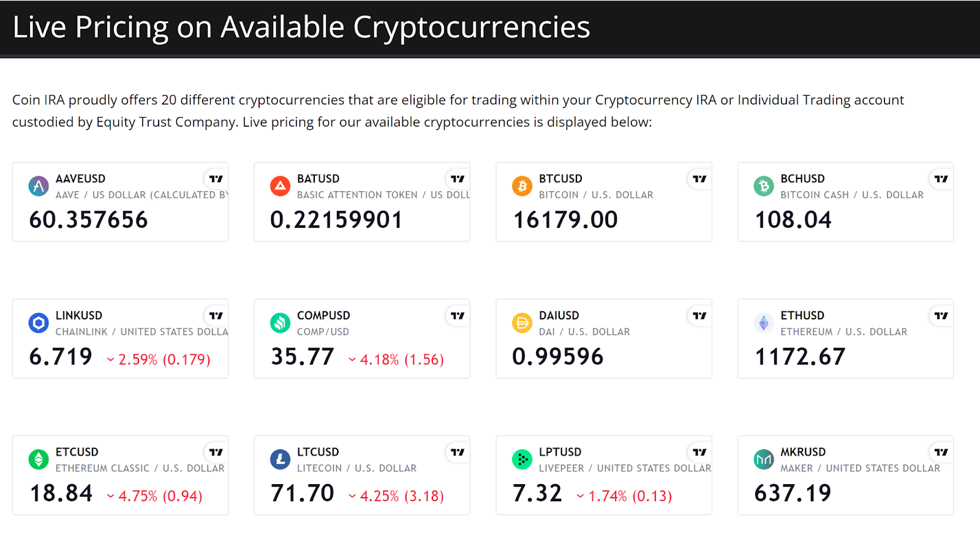Click the BATUSD price 0.22159901
The image size is (980, 543).
[x=336, y=220]
